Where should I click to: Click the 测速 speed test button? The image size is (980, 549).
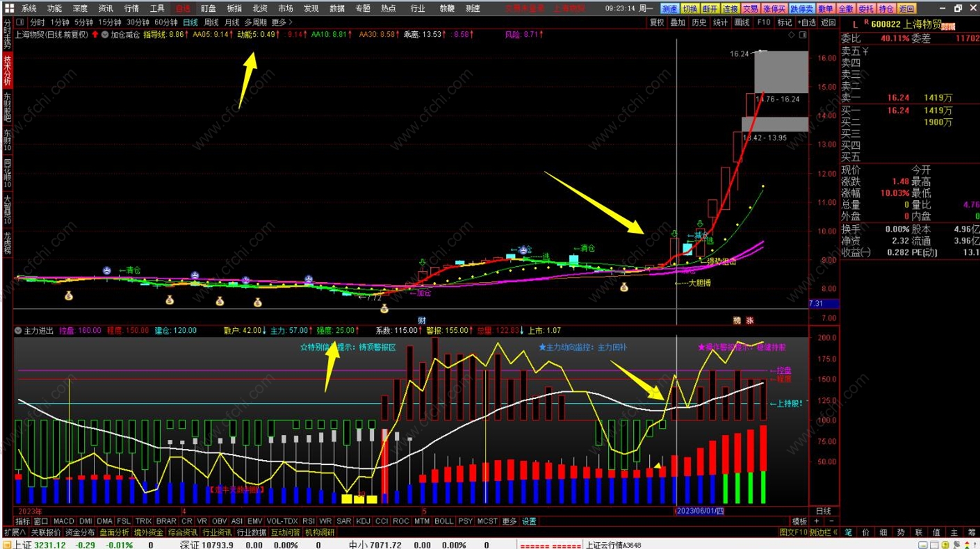(669, 9)
